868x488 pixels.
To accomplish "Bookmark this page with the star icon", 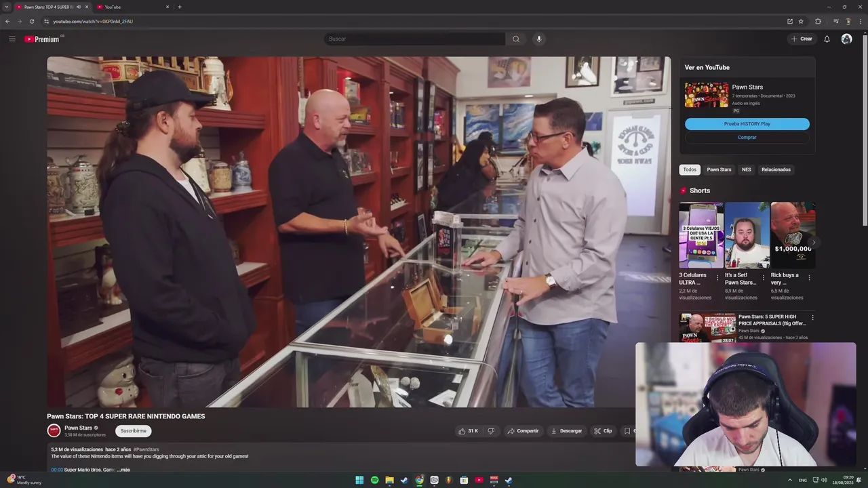I will (x=801, y=21).
